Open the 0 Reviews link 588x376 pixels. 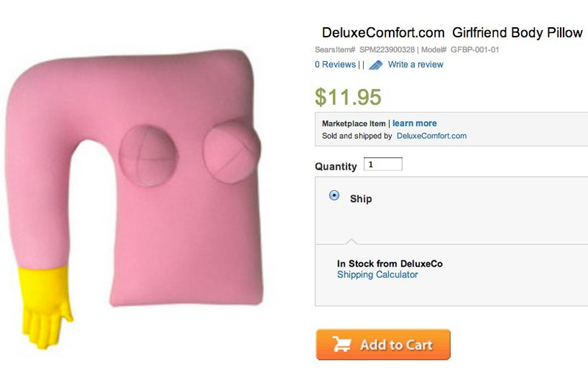point(335,65)
